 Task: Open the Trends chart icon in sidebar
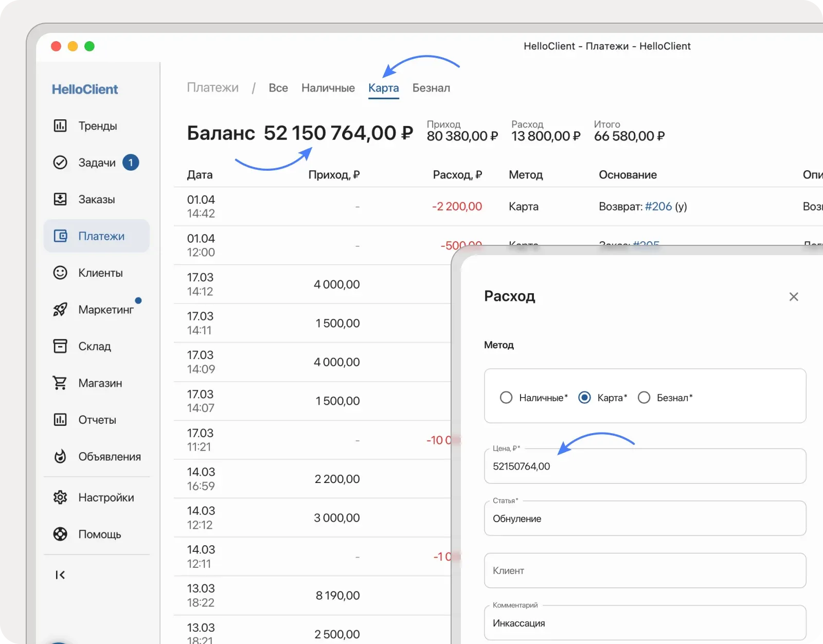pos(60,126)
